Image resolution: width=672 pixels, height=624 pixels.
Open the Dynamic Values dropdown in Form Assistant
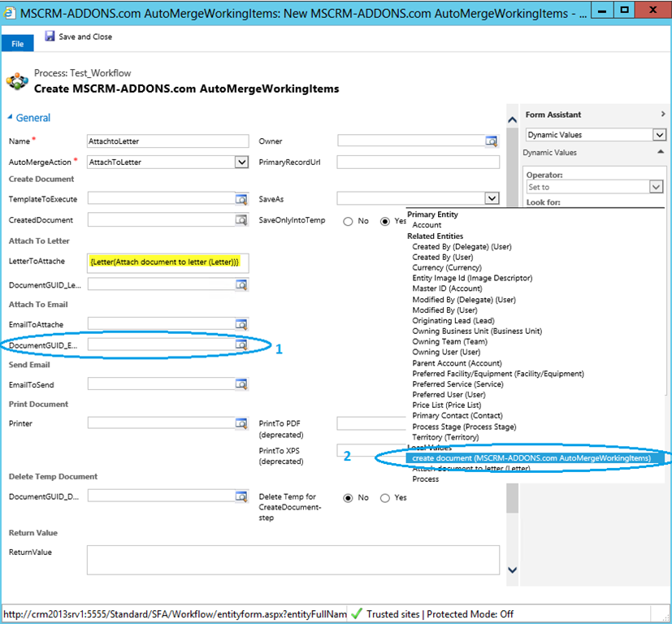point(659,135)
